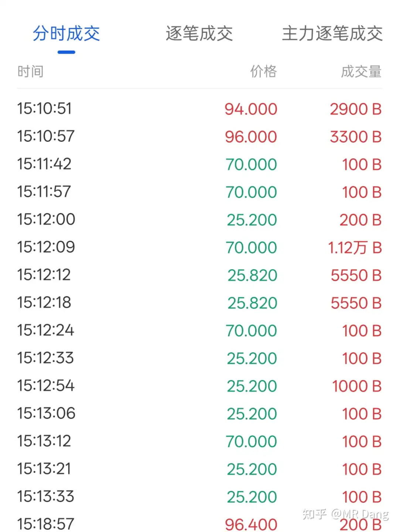Switch to 逐笔成交 tab
The image size is (399, 532).
199,34
